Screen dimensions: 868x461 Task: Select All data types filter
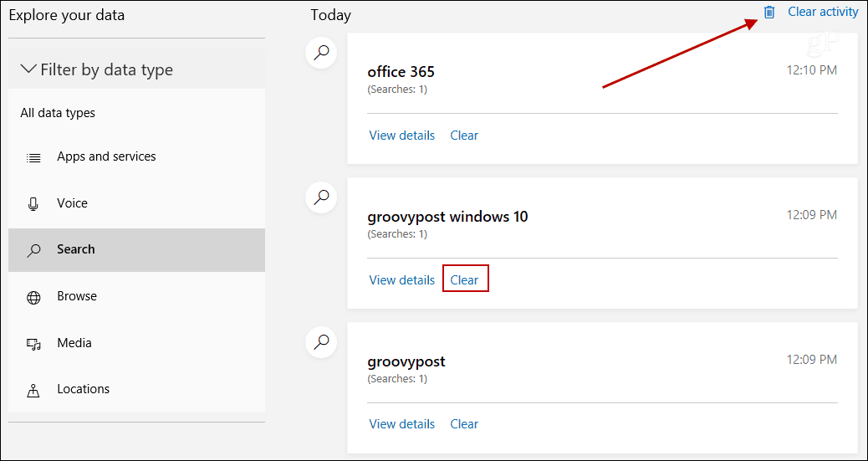[58, 113]
